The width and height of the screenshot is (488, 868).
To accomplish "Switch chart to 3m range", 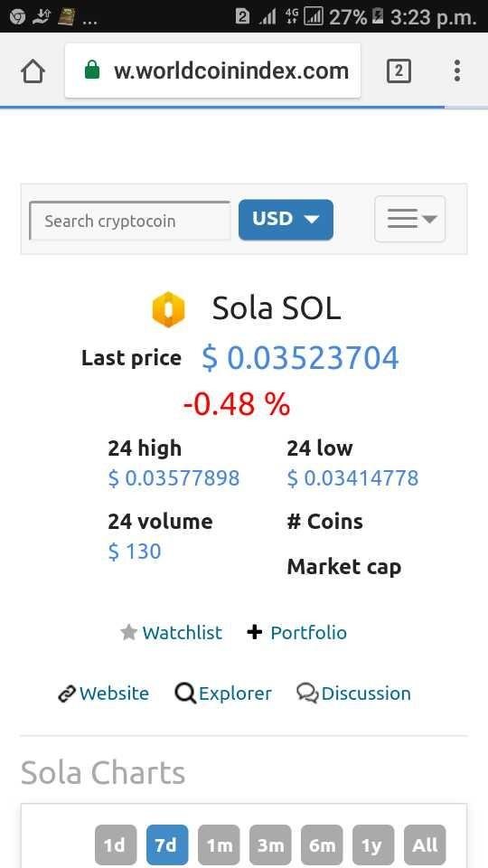I will (x=270, y=845).
